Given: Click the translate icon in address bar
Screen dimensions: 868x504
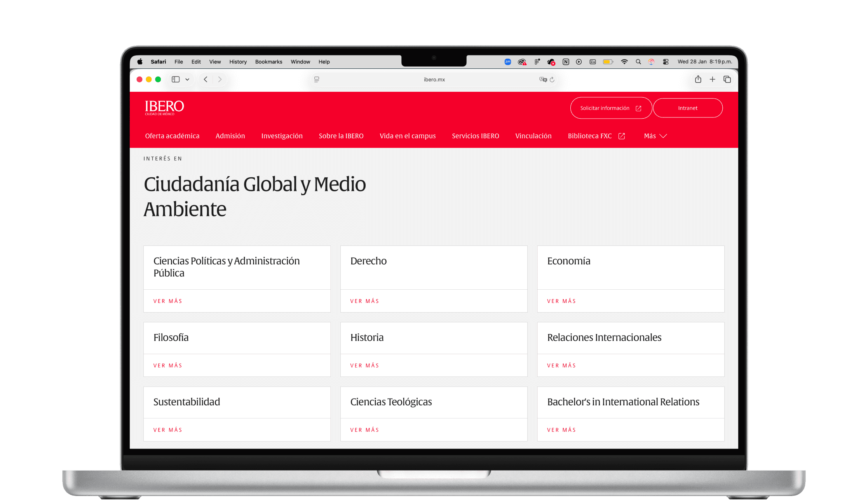Looking at the screenshot, I should [x=543, y=79].
